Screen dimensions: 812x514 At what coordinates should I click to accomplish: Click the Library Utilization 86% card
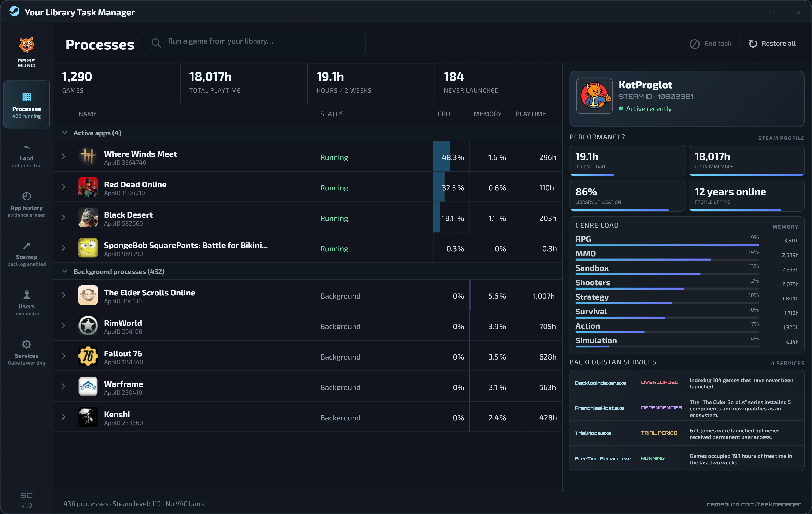pos(627,196)
